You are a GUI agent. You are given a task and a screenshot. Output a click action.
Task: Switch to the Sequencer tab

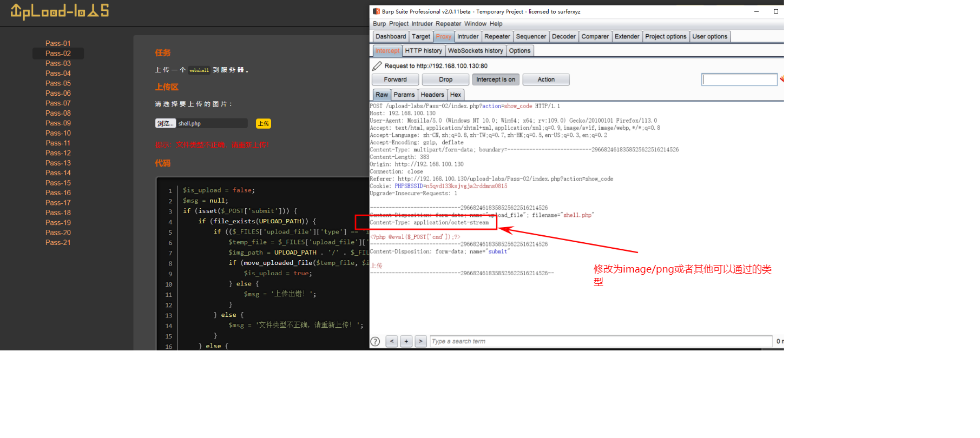[531, 37]
